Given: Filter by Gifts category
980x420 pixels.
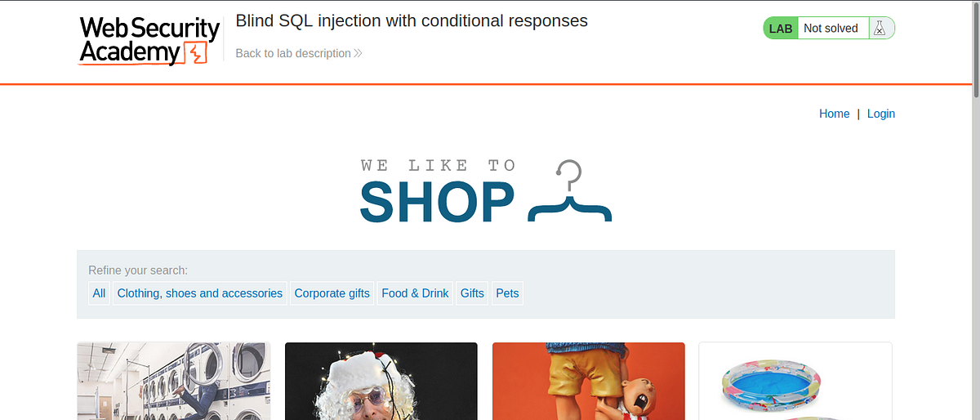Looking at the screenshot, I should pos(472,293).
